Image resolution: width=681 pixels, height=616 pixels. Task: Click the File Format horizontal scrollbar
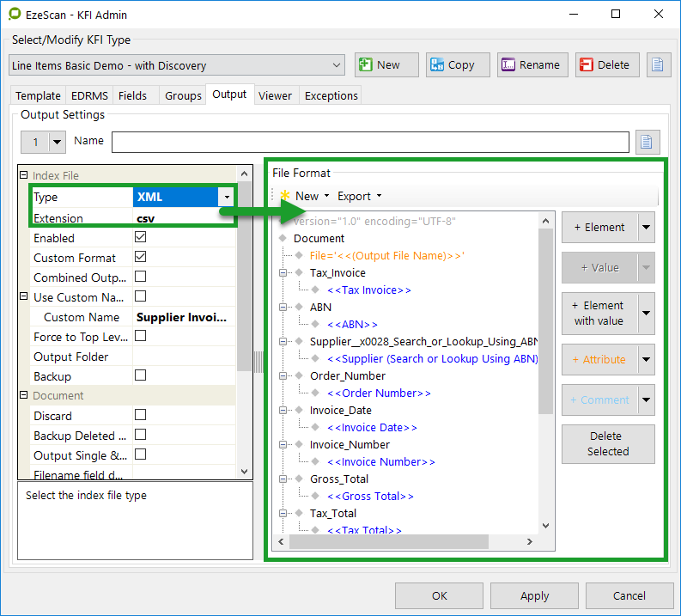click(x=410, y=542)
